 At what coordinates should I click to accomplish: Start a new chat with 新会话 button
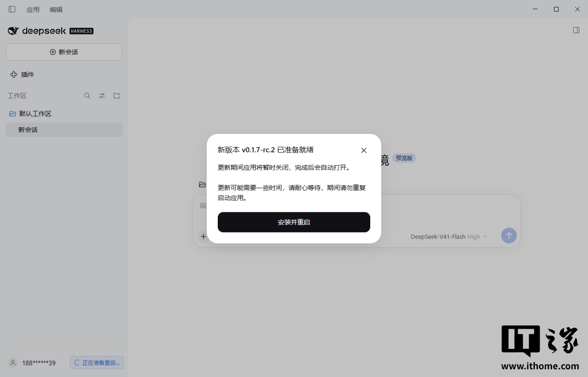tap(64, 52)
